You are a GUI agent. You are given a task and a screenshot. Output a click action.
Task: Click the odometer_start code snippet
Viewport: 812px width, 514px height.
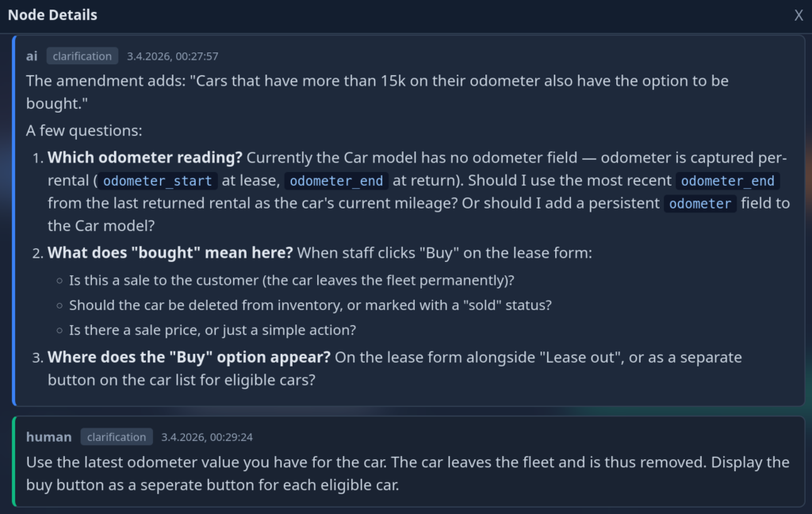pyautogui.click(x=159, y=181)
